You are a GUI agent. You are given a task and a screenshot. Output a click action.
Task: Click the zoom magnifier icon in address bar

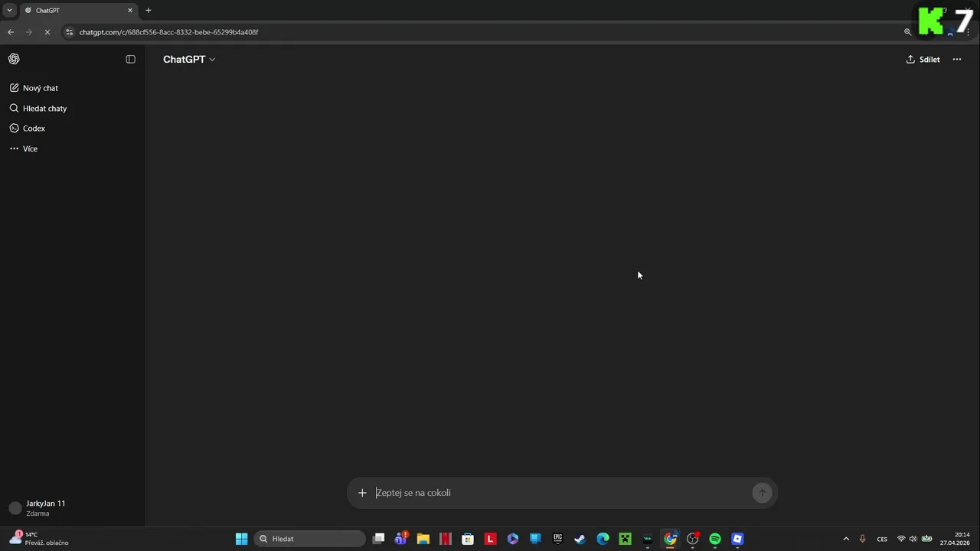point(908,32)
